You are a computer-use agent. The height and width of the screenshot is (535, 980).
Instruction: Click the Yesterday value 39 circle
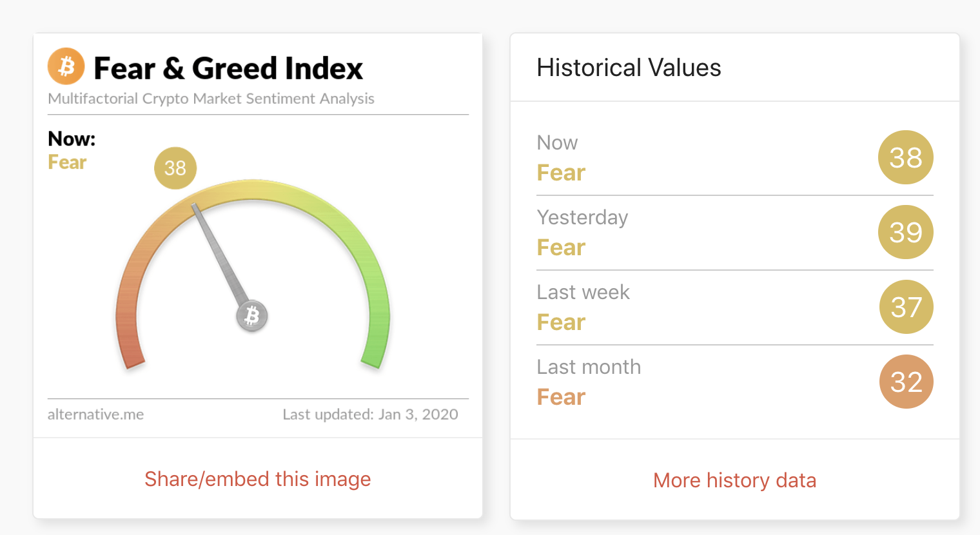[x=906, y=232]
